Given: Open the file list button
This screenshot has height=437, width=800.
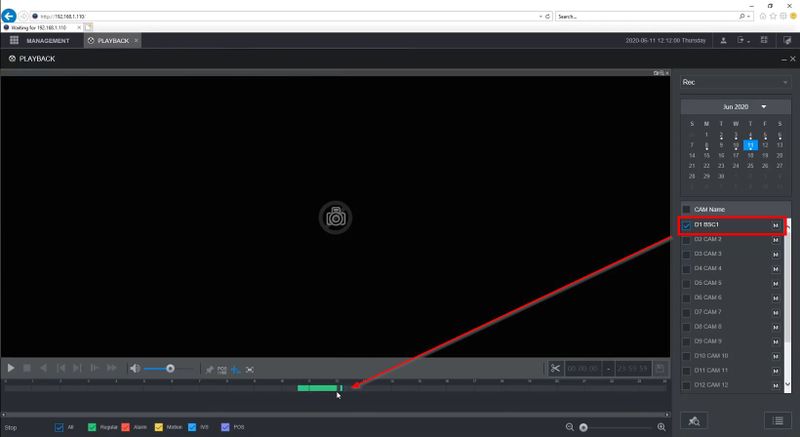Looking at the screenshot, I should pos(778,421).
